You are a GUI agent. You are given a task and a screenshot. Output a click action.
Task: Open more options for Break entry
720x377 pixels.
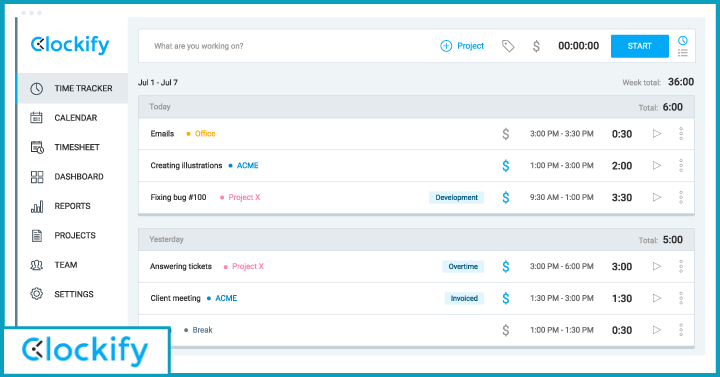click(x=681, y=330)
